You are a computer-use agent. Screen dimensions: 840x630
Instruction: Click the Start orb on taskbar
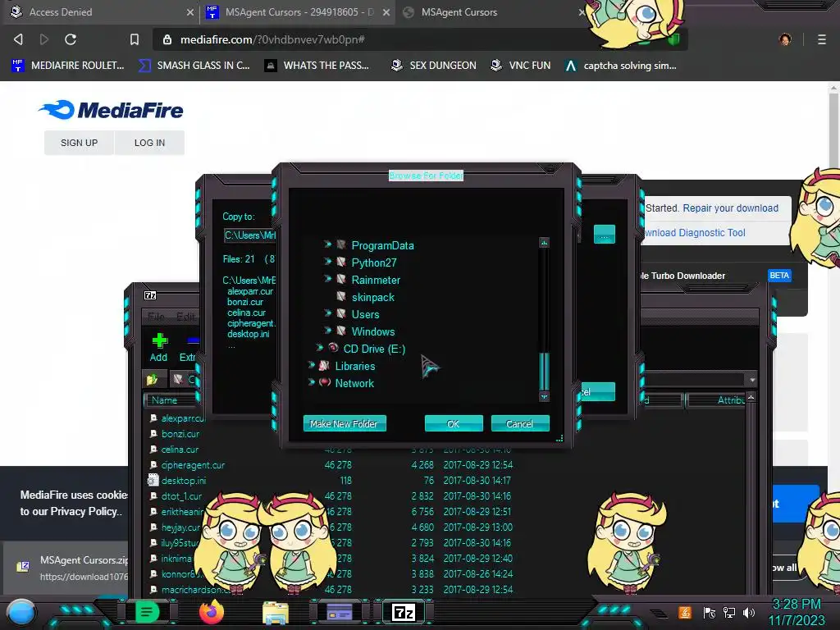(x=21, y=613)
